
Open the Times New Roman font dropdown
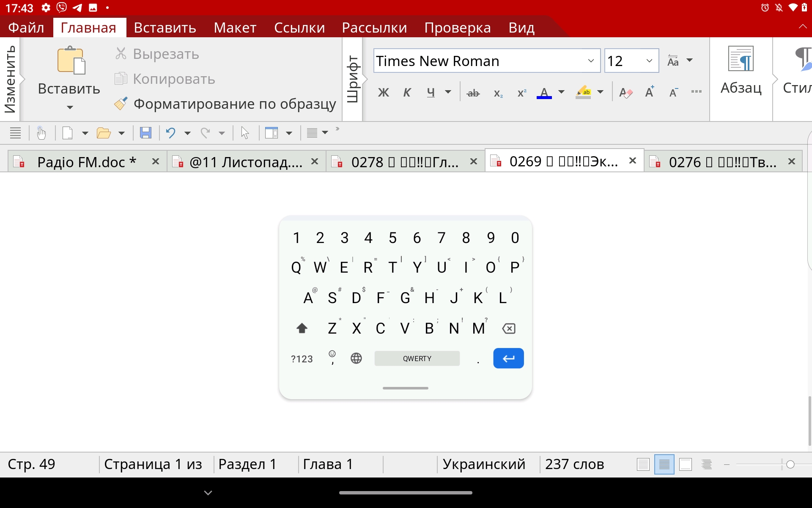(x=591, y=61)
